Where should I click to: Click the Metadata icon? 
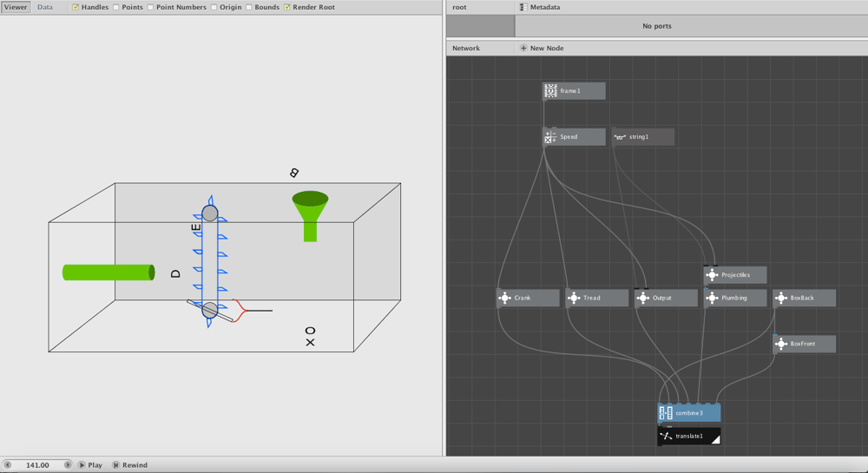click(523, 7)
